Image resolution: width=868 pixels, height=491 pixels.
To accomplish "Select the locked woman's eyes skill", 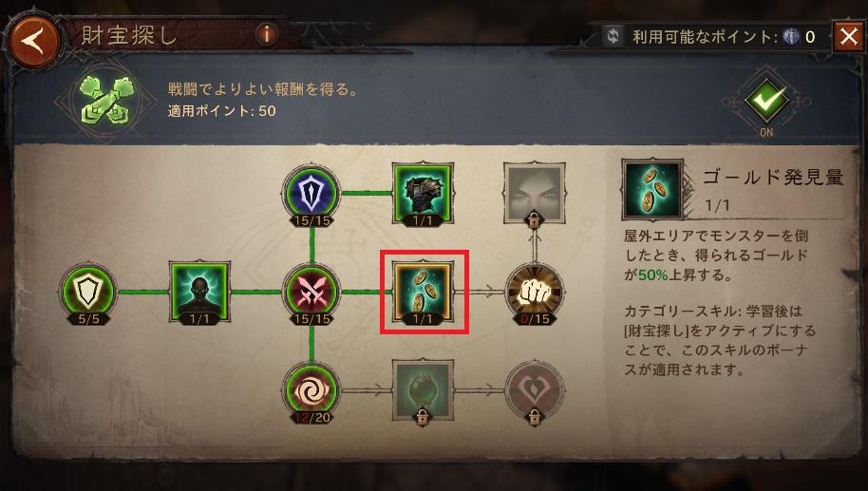I will [535, 193].
